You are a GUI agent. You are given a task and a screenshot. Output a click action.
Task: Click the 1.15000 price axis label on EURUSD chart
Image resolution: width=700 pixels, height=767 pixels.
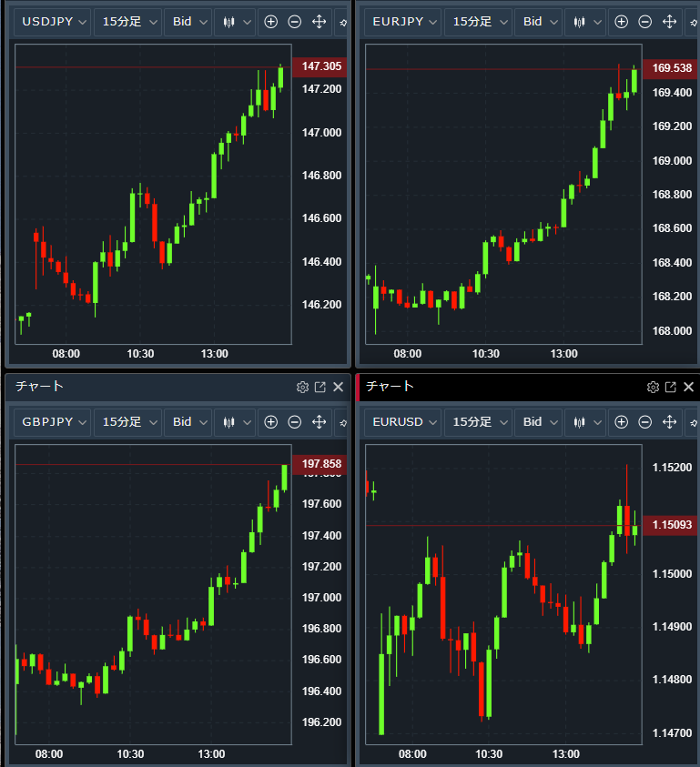click(x=672, y=574)
